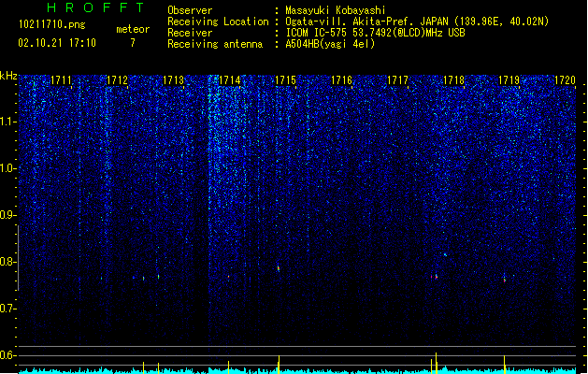Click the 1719 time axis label
This screenshot has height=374, width=588.
click(x=509, y=80)
